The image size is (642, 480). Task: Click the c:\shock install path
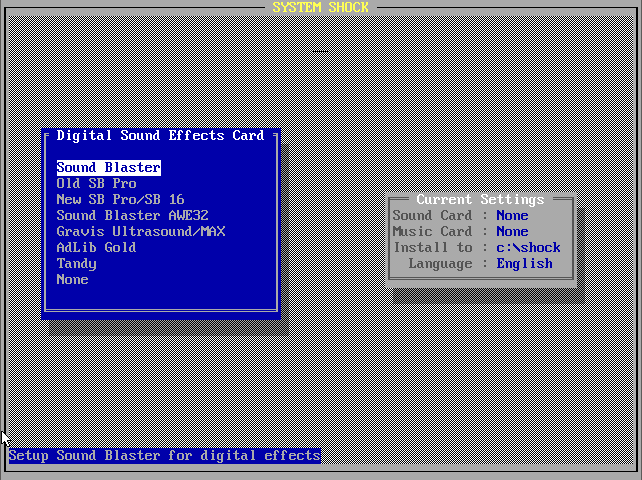528,248
